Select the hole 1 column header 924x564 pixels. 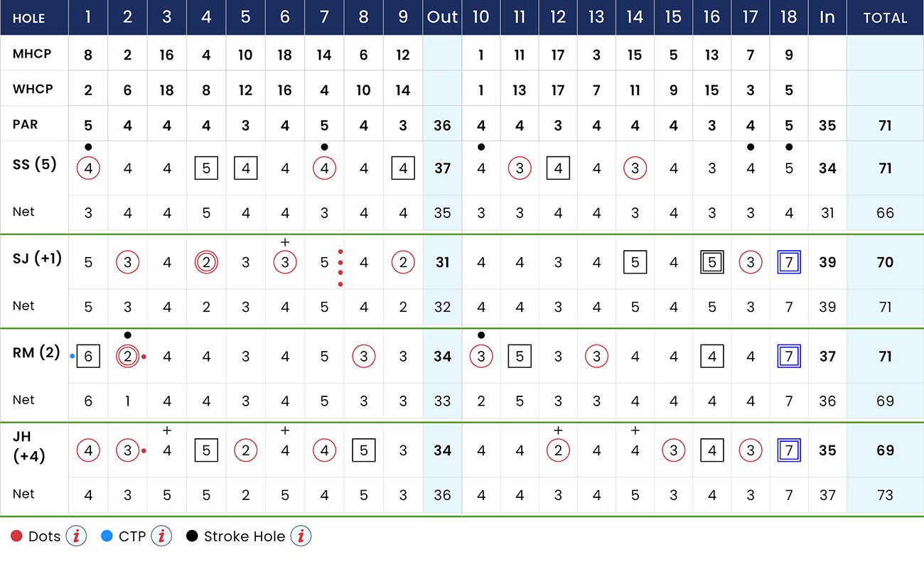[x=88, y=17]
